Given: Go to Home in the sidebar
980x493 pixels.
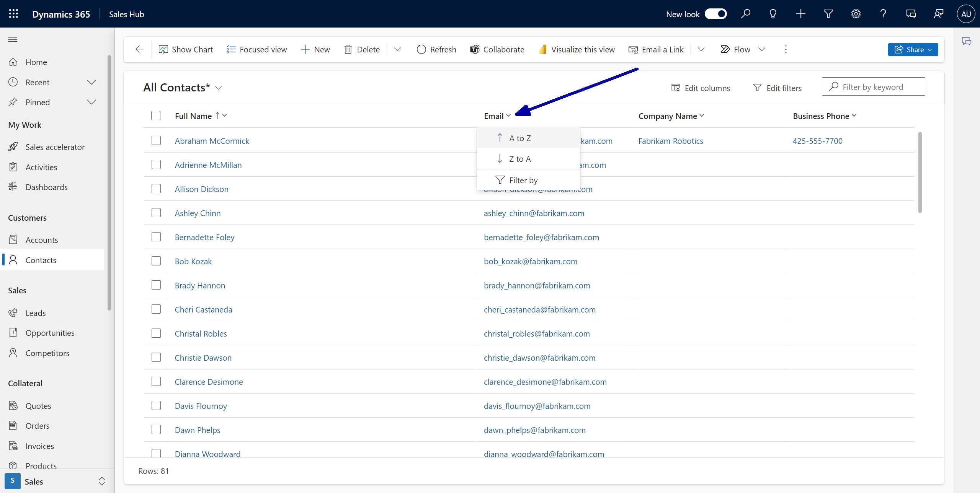Looking at the screenshot, I should coord(52,62).
